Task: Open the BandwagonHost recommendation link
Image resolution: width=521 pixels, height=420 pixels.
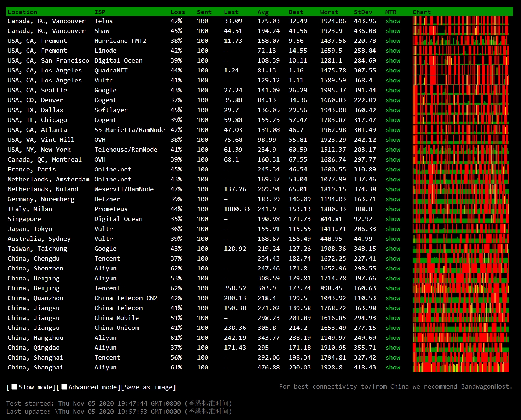Action: [485, 386]
